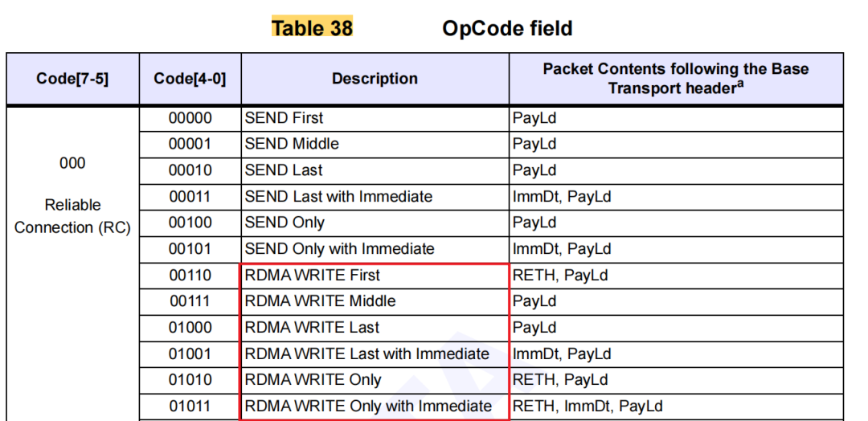Click the SEND Middle row description
Screen dimensions: 868x421
[x=292, y=144]
